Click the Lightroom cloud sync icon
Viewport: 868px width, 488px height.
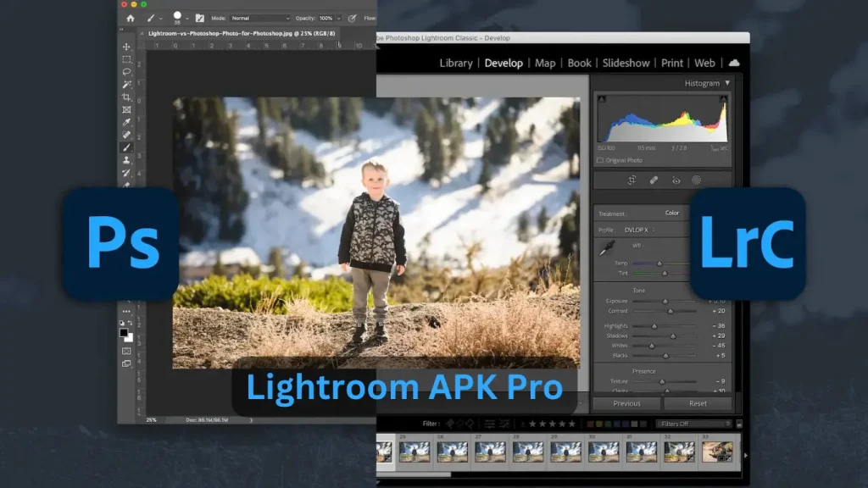[x=734, y=63]
